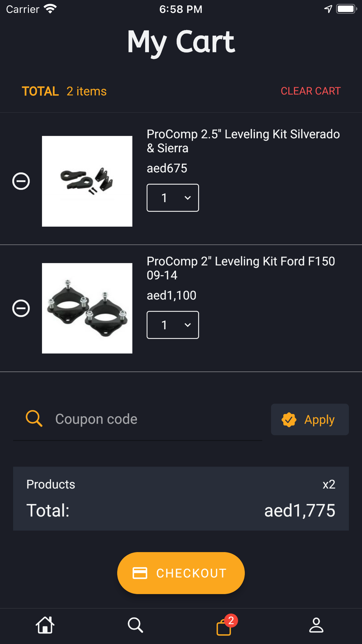Open the Silverado leveling kit product image
Viewport: 362px width, 644px height.
pos(87,181)
